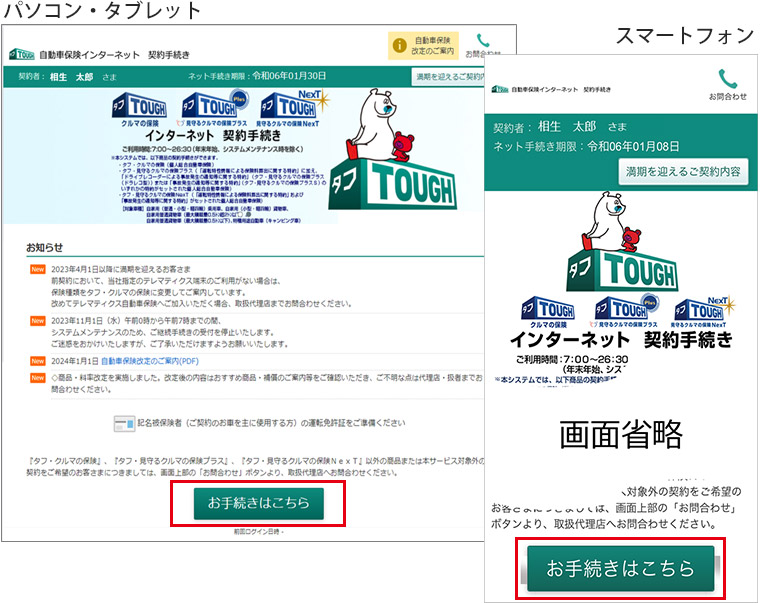Viewport: 760px width, 603px height.
Task: Click システムメンテナンスのため notice line
Action: coord(162,333)
